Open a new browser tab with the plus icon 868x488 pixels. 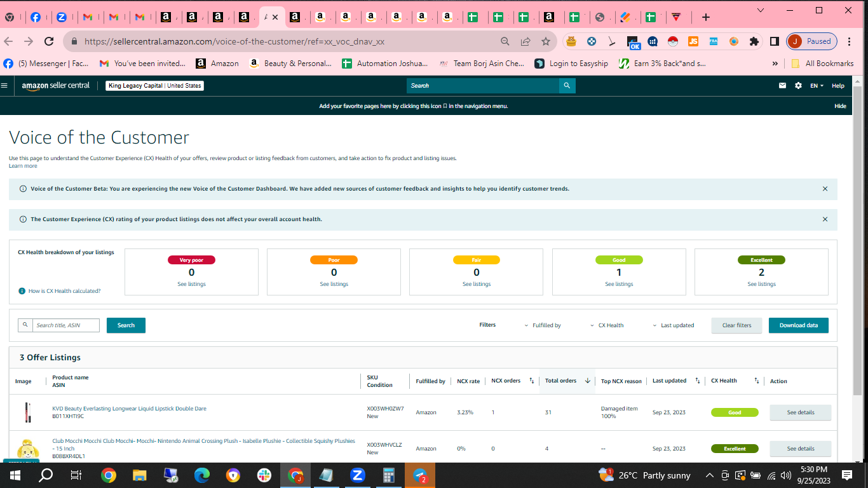click(705, 17)
